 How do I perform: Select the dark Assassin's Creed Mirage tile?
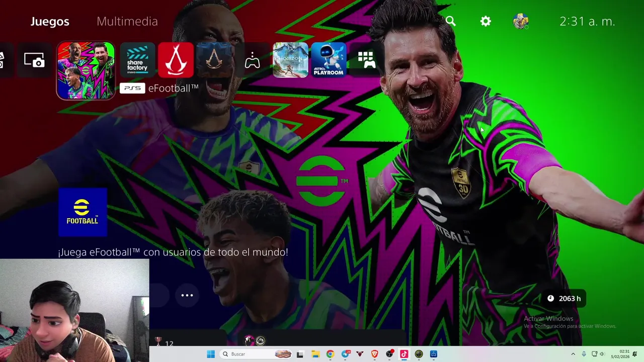coord(214,61)
